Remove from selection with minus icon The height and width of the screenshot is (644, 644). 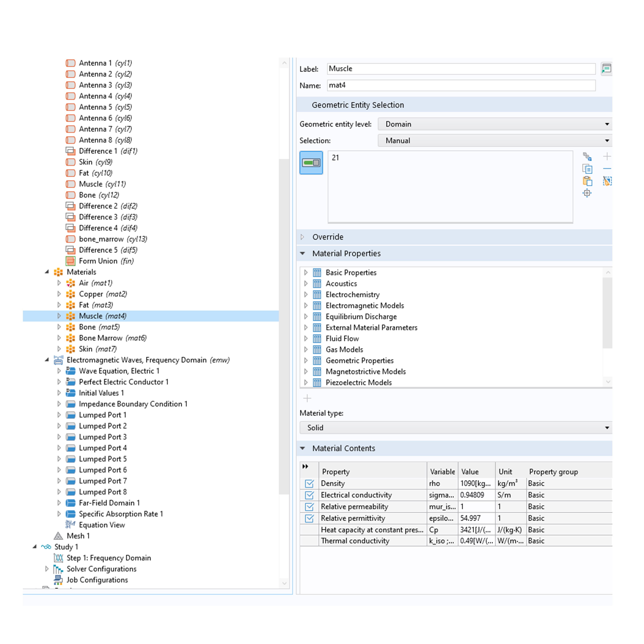click(x=607, y=169)
